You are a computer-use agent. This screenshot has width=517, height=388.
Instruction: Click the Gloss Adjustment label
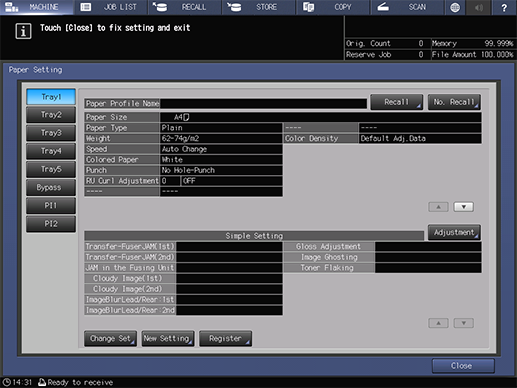[329, 247]
